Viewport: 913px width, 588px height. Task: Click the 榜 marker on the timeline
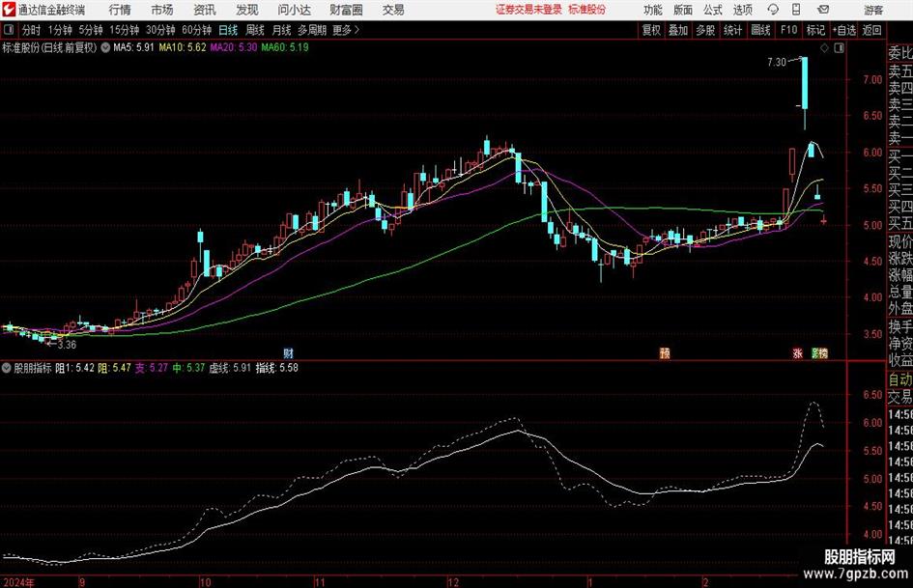pyautogui.click(x=823, y=352)
